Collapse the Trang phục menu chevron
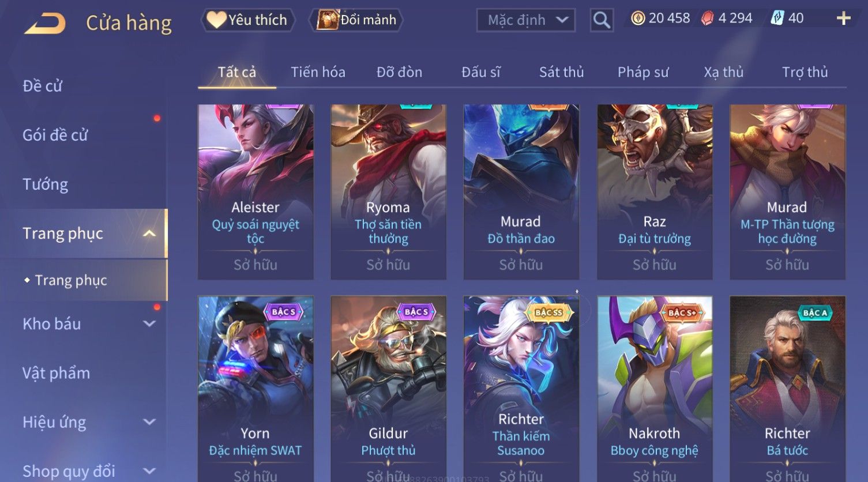The width and height of the screenshot is (868, 482). pos(149,234)
